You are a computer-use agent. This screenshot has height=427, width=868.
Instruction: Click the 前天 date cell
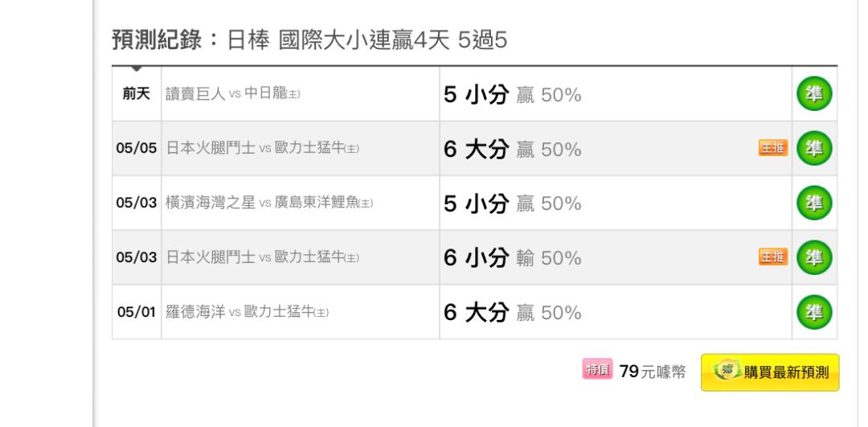click(x=136, y=93)
